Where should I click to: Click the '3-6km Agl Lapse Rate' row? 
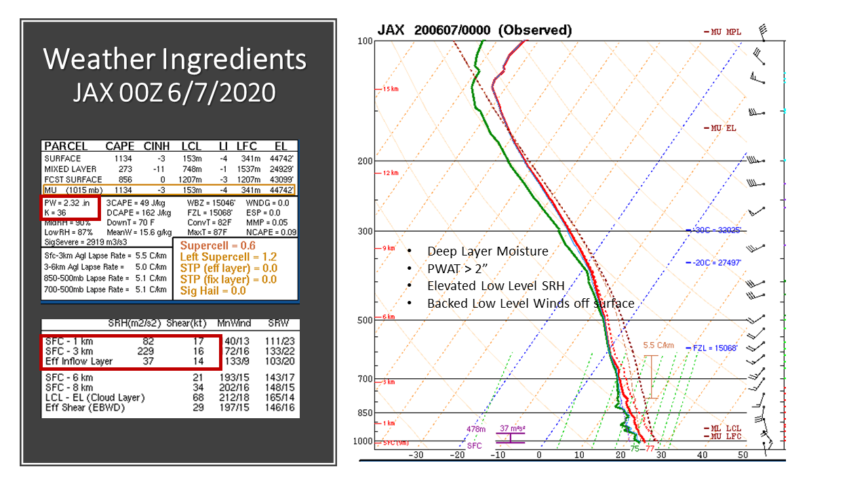(x=105, y=268)
